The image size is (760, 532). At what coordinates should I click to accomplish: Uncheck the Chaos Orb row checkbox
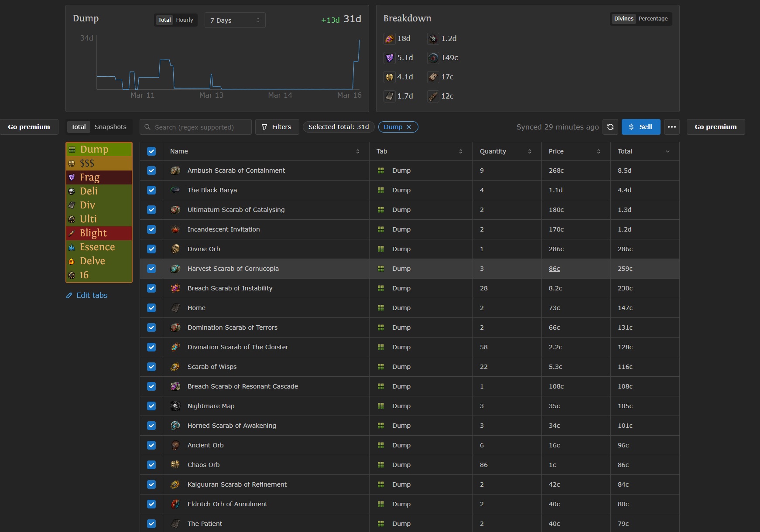[151, 465]
